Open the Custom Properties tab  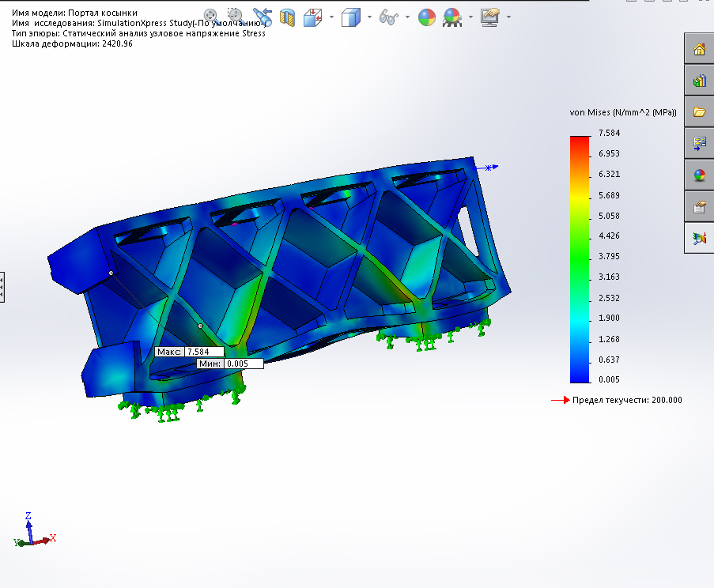tap(700, 206)
